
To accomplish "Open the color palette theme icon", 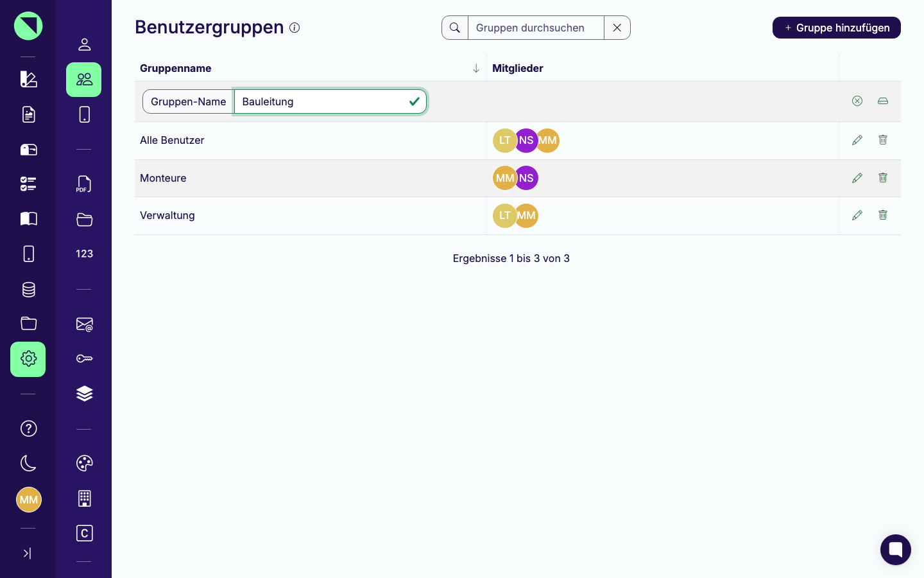I will point(84,463).
